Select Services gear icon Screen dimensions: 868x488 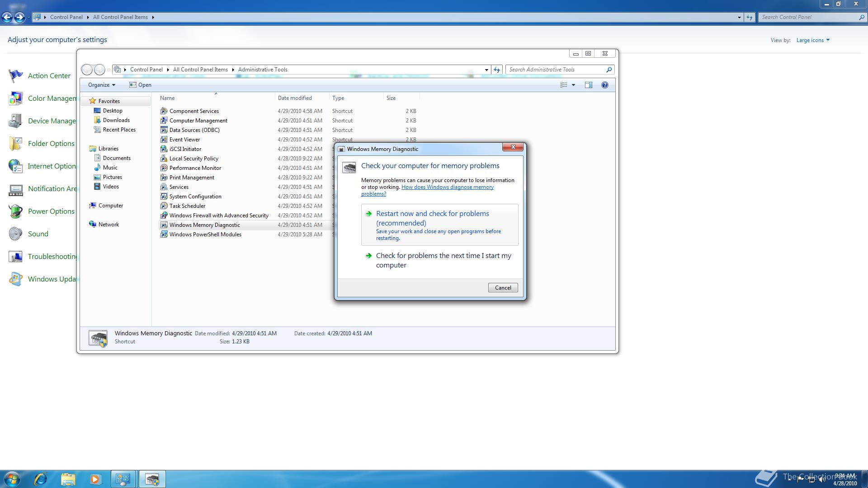point(164,187)
